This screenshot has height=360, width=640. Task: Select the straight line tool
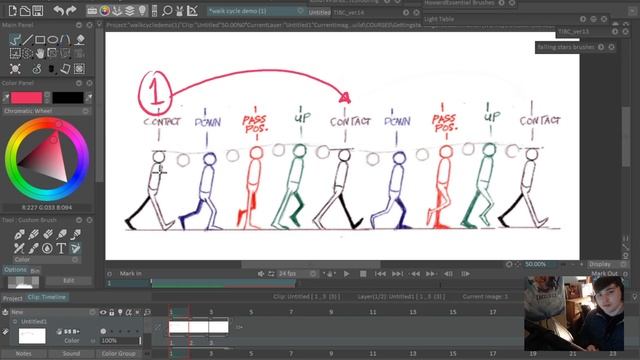coord(28,40)
